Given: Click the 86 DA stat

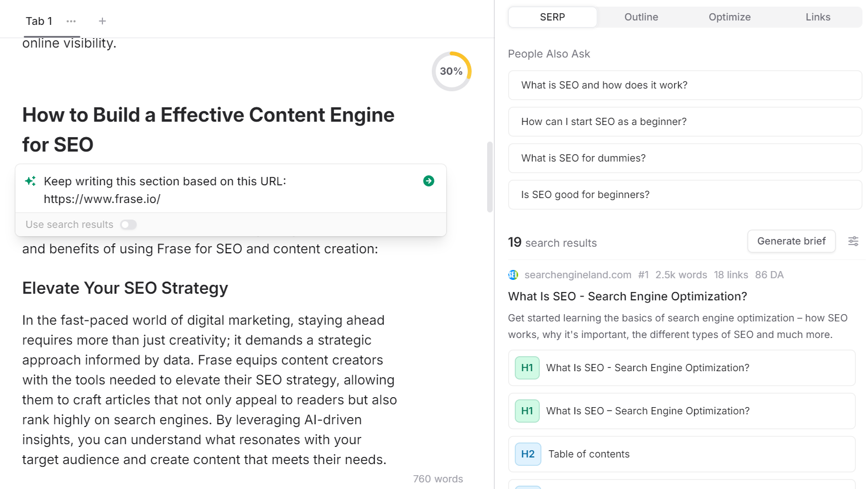Looking at the screenshot, I should point(769,275).
